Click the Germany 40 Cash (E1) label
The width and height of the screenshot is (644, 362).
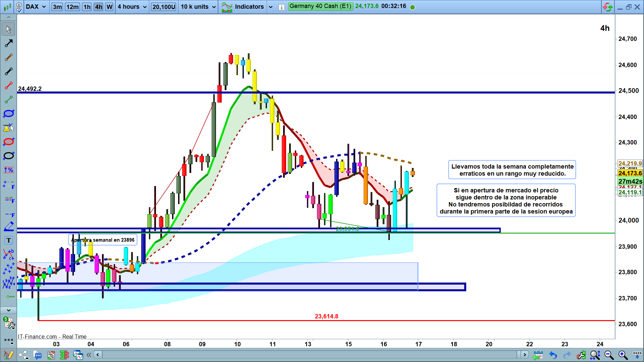click(320, 6)
